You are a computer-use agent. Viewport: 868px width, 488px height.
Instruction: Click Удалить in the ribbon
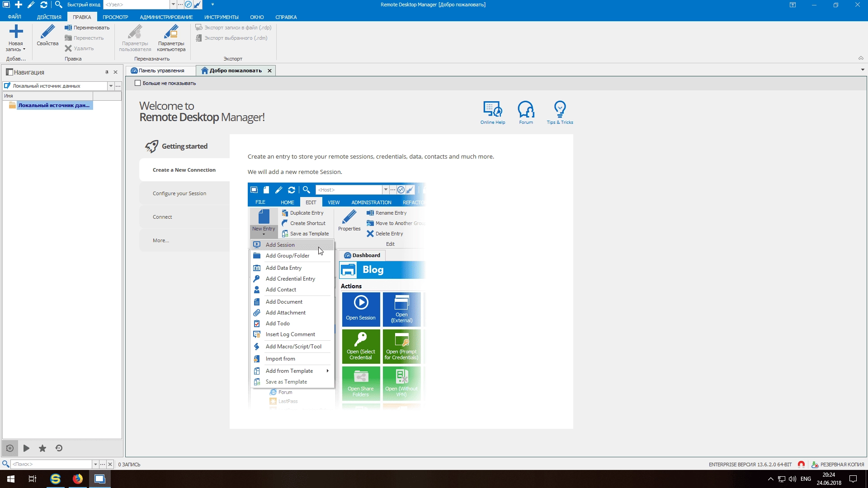coord(80,48)
